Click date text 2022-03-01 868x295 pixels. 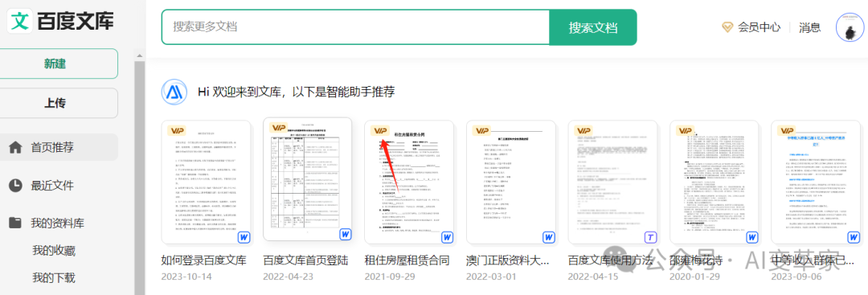pyautogui.click(x=490, y=277)
